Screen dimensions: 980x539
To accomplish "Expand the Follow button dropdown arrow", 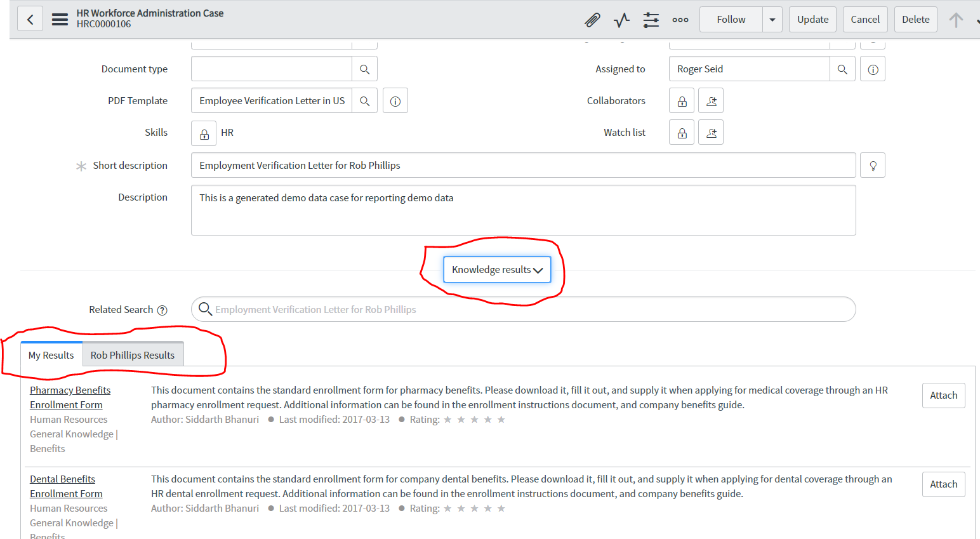I will (x=772, y=20).
